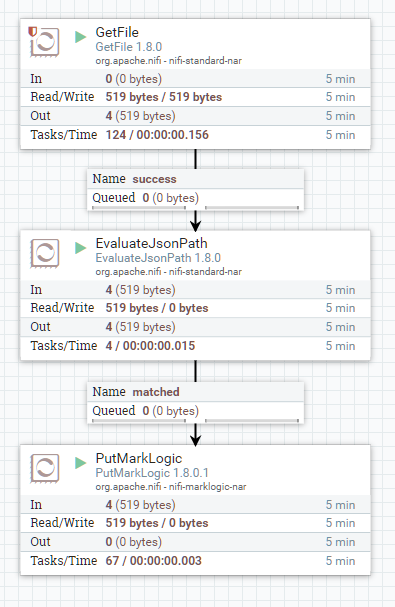Click the PutMarkLogic 1.8.0.1 version text
Image resolution: width=395 pixels, height=607 pixels.
152,473
